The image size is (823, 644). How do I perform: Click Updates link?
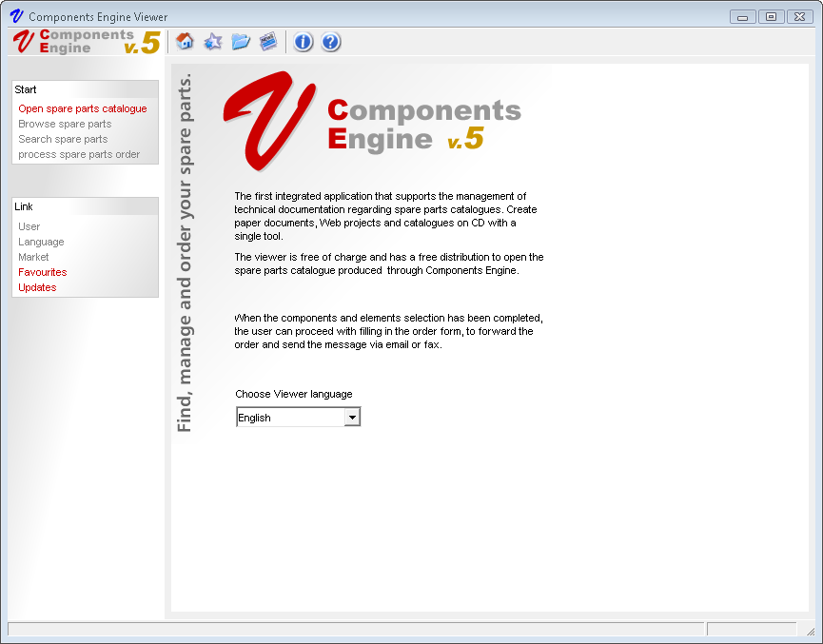point(37,287)
